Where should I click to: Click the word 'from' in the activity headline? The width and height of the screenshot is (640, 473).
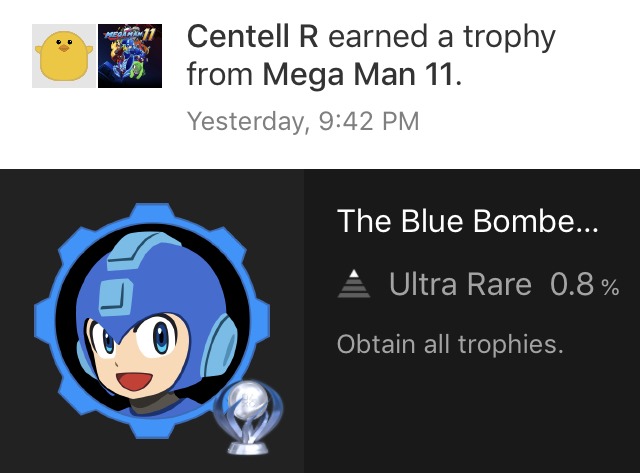pyautogui.click(x=220, y=74)
